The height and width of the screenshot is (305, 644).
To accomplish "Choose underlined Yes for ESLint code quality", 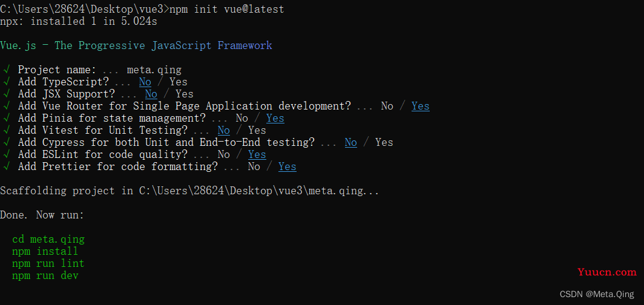I will click(x=257, y=155).
